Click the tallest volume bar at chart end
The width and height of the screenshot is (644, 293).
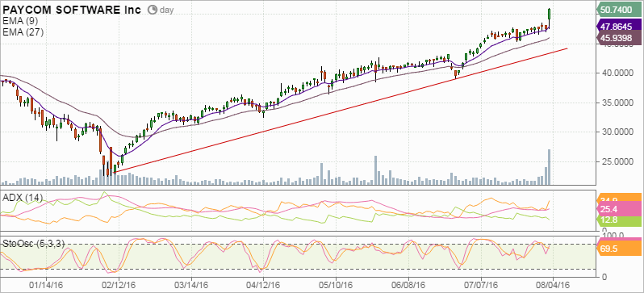point(550,167)
